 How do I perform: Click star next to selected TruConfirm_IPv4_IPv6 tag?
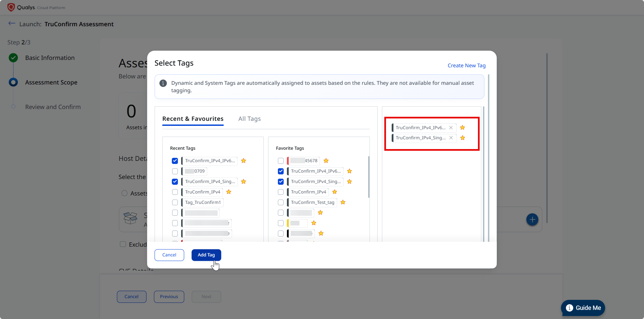[462, 128]
